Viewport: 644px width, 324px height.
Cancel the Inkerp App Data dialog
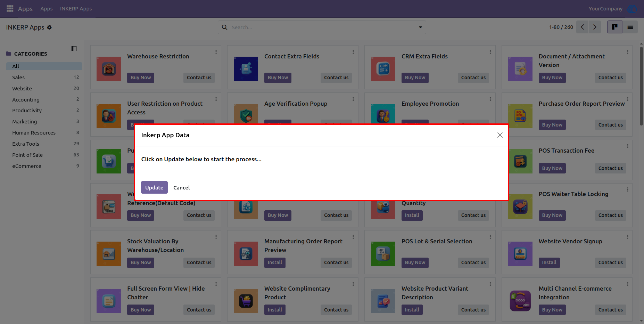(x=181, y=187)
